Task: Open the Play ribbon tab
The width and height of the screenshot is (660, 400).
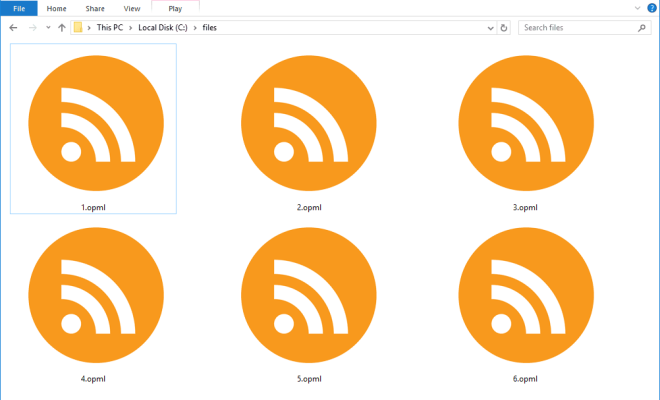Action: (175, 8)
